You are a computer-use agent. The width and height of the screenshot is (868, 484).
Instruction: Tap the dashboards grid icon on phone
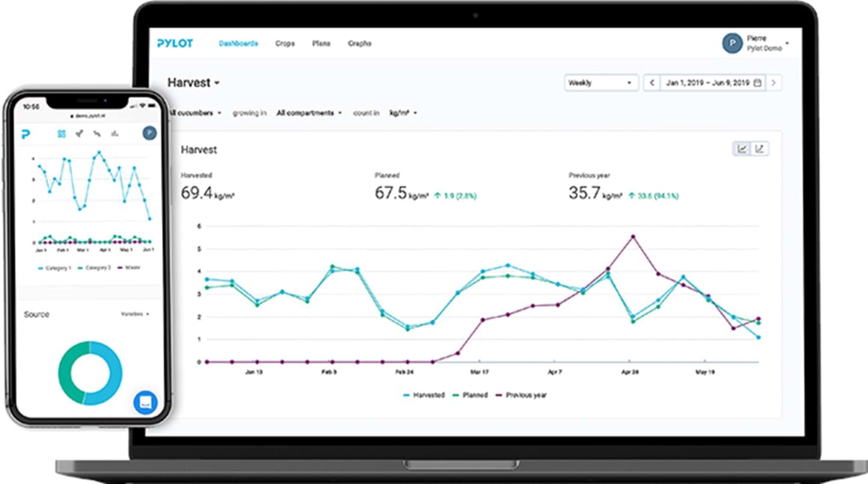click(x=61, y=134)
